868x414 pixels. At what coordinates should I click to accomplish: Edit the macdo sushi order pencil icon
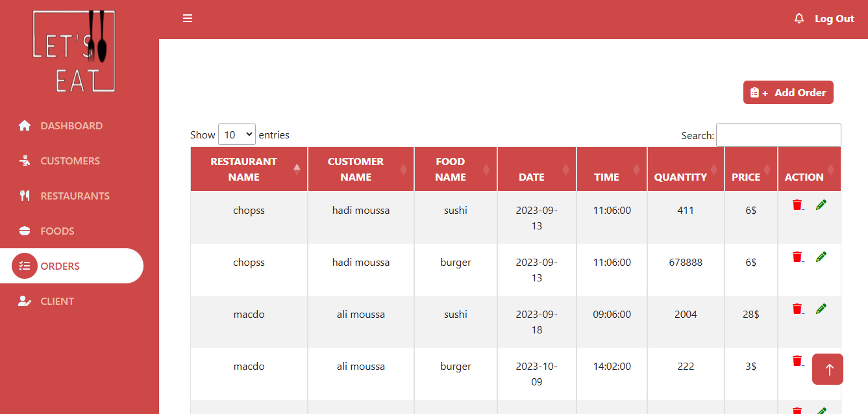tap(821, 309)
